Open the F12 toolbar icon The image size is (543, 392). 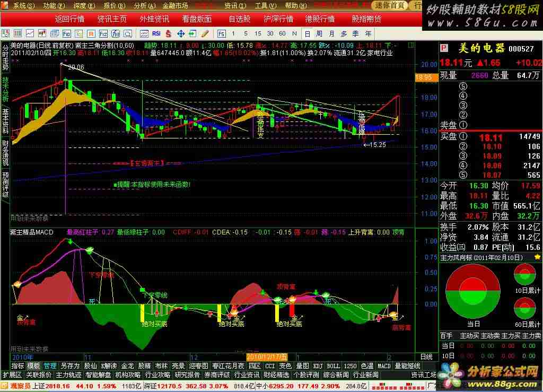point(103,33)
